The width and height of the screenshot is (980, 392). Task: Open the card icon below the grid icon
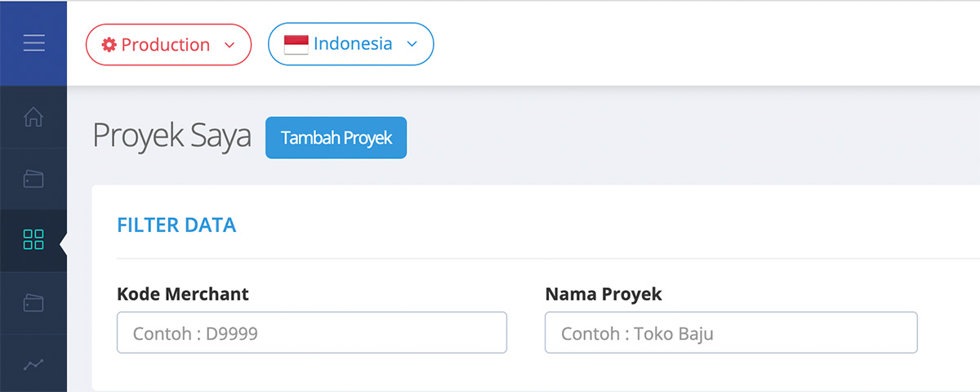click(x=33, y=303)
